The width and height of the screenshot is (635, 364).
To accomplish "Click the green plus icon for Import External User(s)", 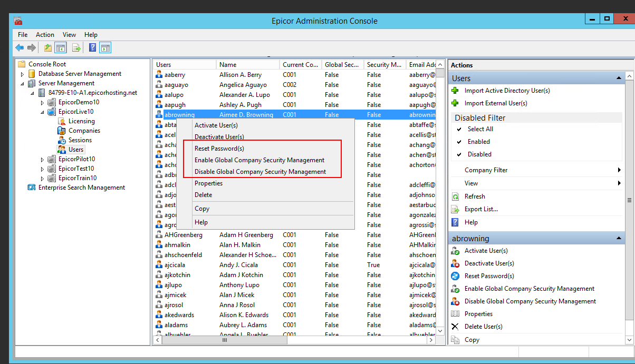I will [x=455, y=103].
